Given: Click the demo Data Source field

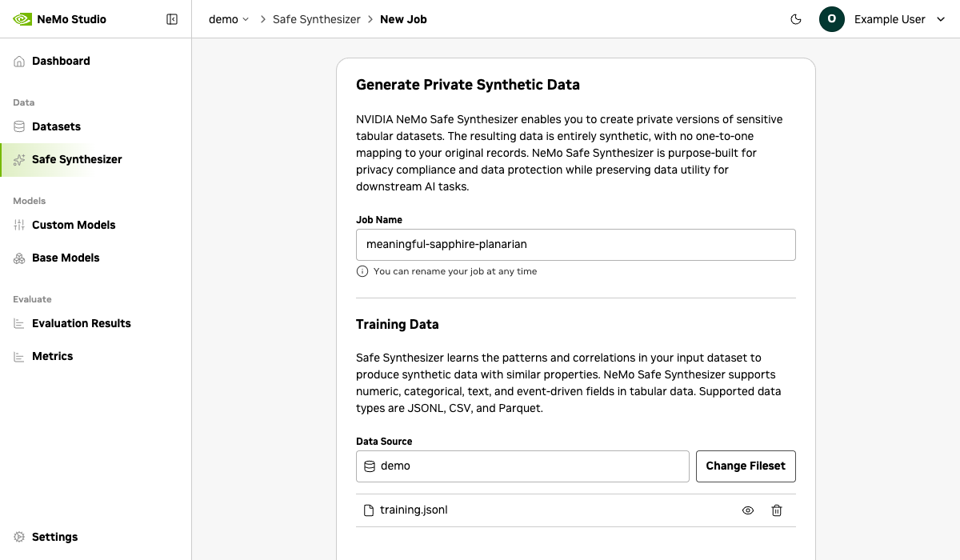Looking at the screenshot, I should [x=522, y=466].
